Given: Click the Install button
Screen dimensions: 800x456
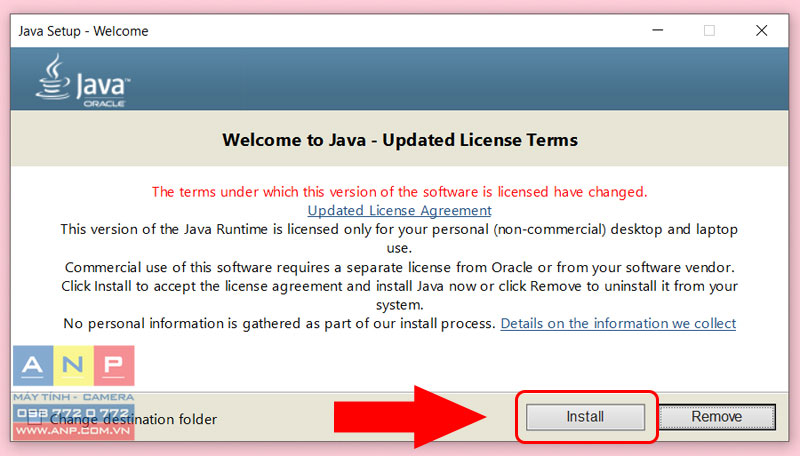Looking at the screenshot, I should (x=585, y=417).
